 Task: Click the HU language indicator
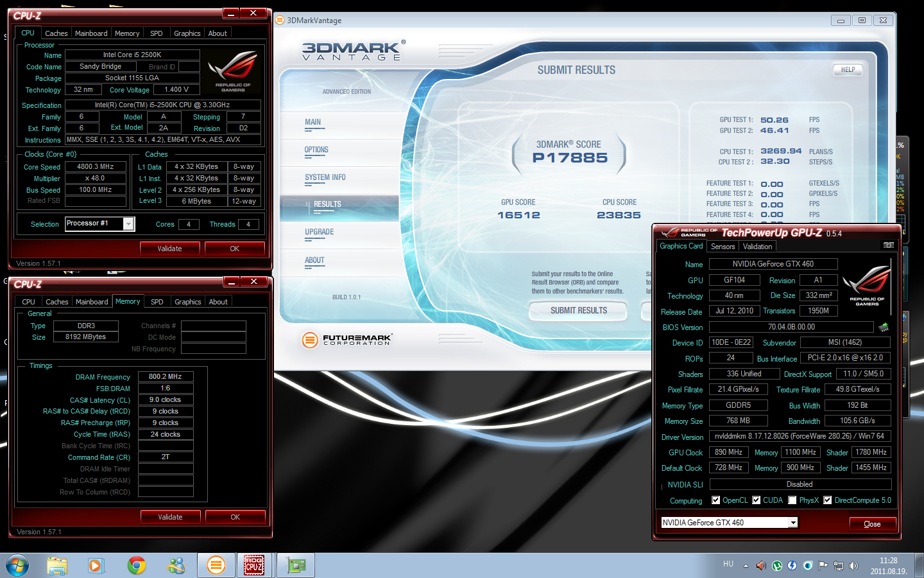pos(728,564)
